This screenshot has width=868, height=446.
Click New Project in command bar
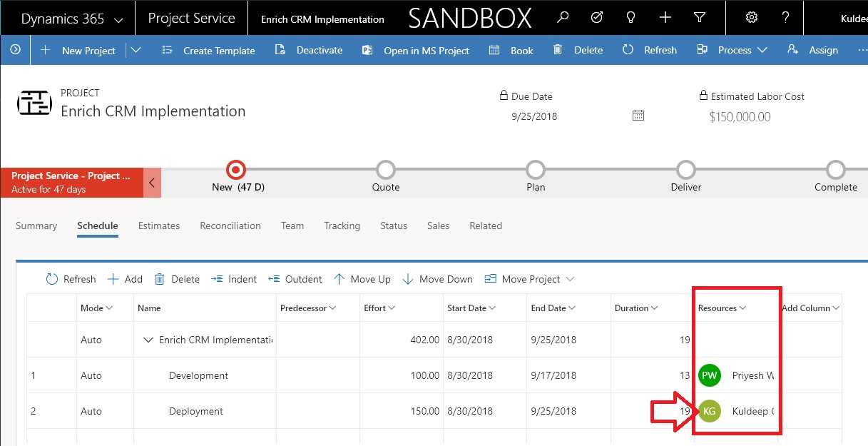pyautogui.click(x=78, y=50)
